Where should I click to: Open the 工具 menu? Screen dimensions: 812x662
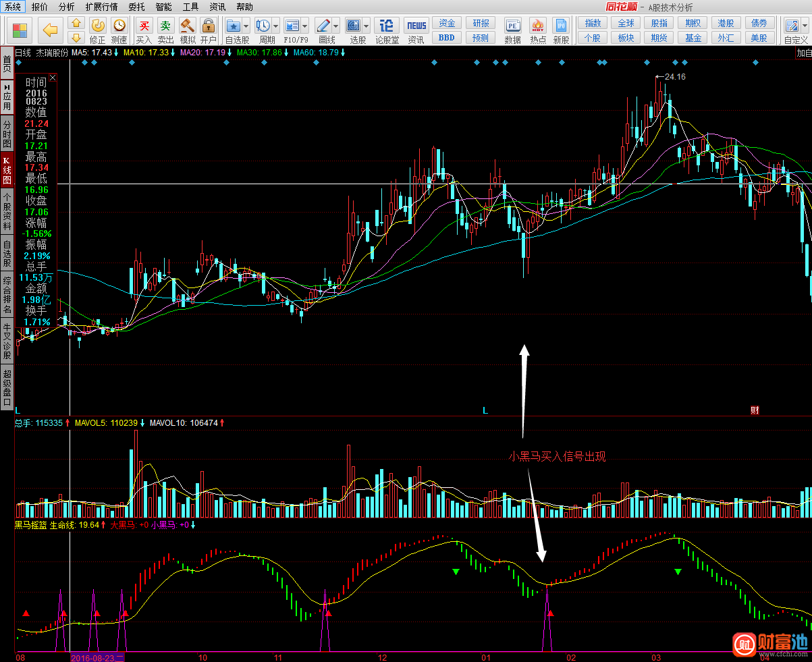(190, 7)
